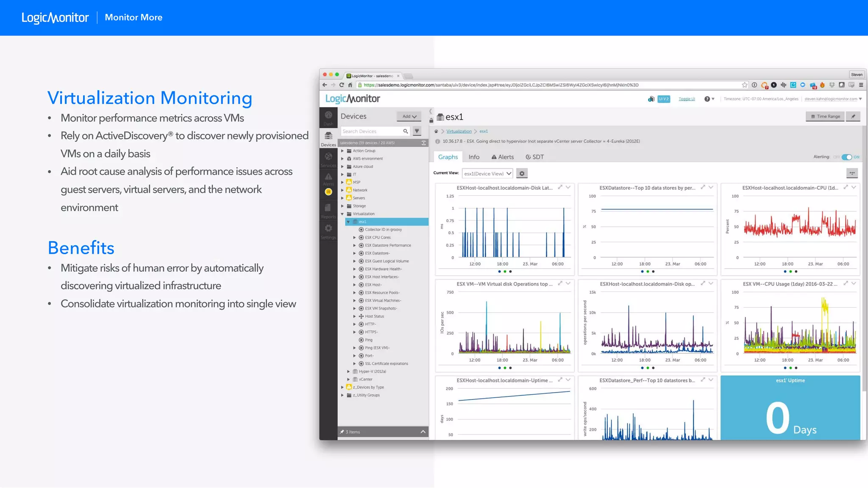Switch to the Graphs tab
The height and width of the screenshot is (488, 868).
click(448, 157)
